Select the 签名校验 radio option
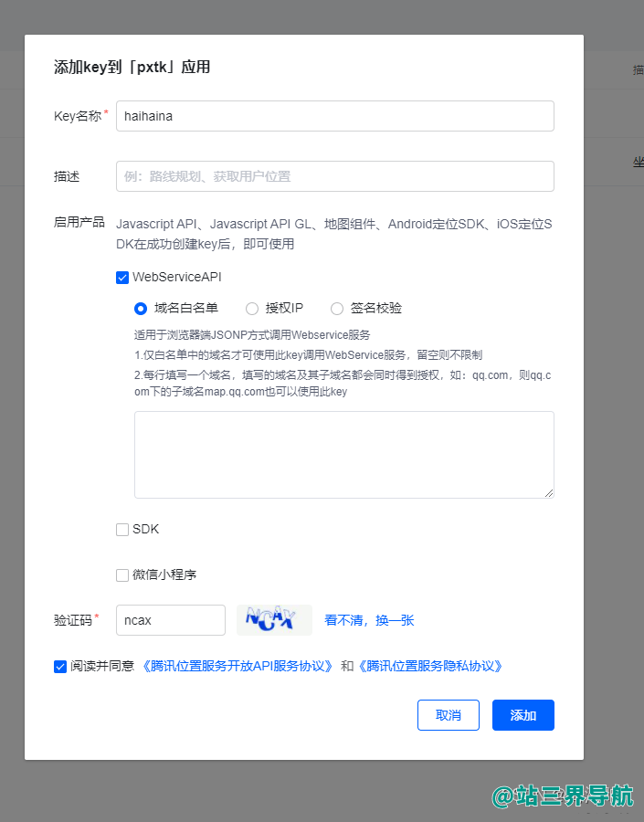 [337, 309]
